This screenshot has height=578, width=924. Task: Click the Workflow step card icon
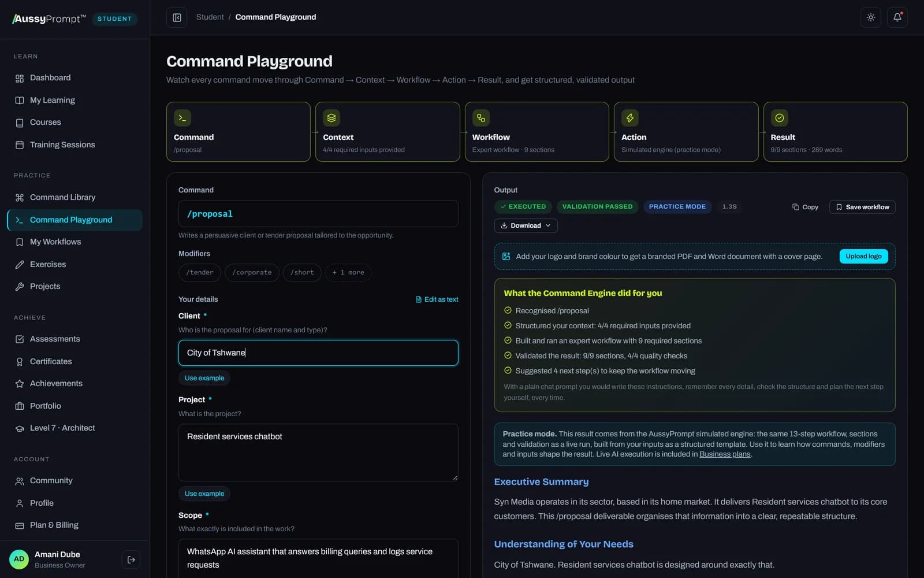pyautogui.click(x=480, y=118)
